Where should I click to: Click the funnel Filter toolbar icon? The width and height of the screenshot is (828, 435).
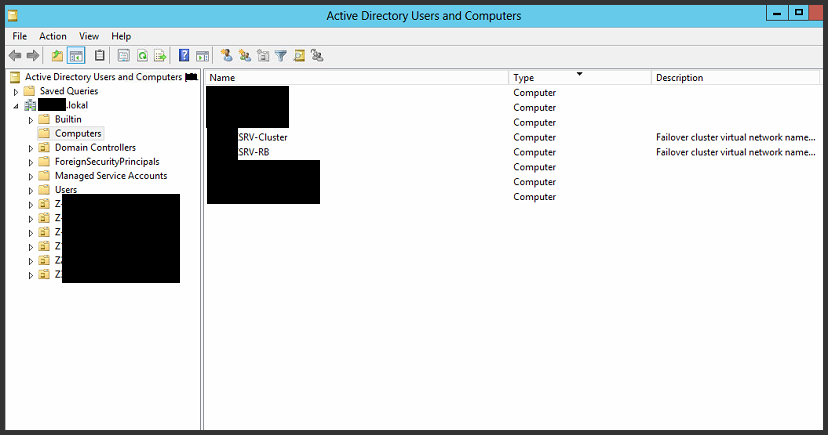[281, 55]
